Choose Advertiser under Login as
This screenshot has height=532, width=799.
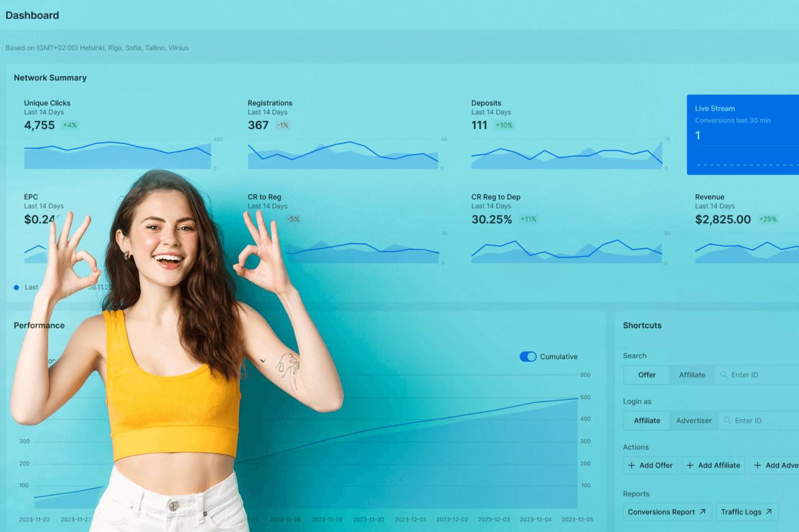tap(693, 421)
